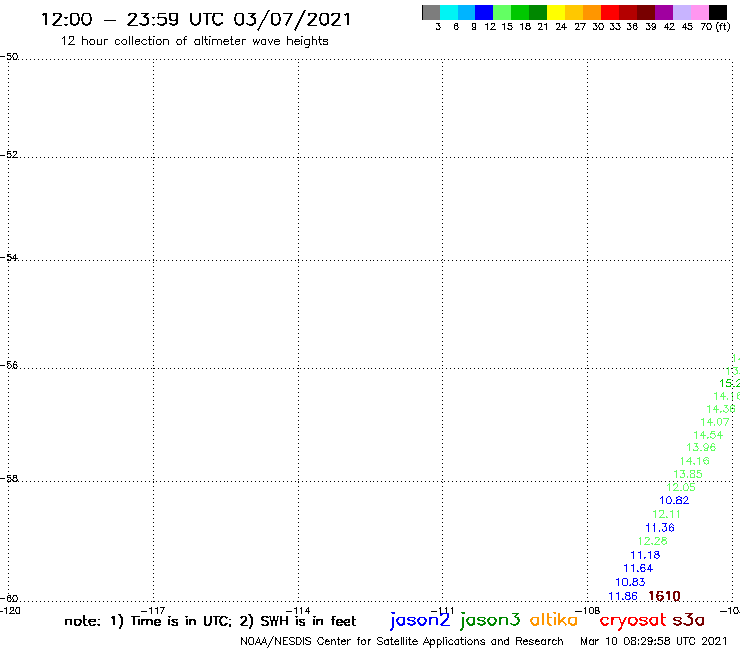
Task: Click the black swatch ending the color scale
Action: tap(718, 12)
